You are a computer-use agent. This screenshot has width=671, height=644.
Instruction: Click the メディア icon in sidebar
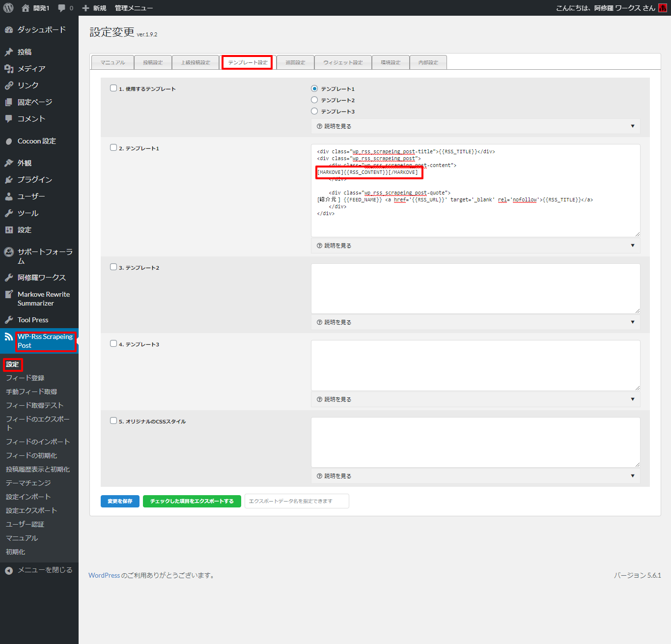[9, 69]
